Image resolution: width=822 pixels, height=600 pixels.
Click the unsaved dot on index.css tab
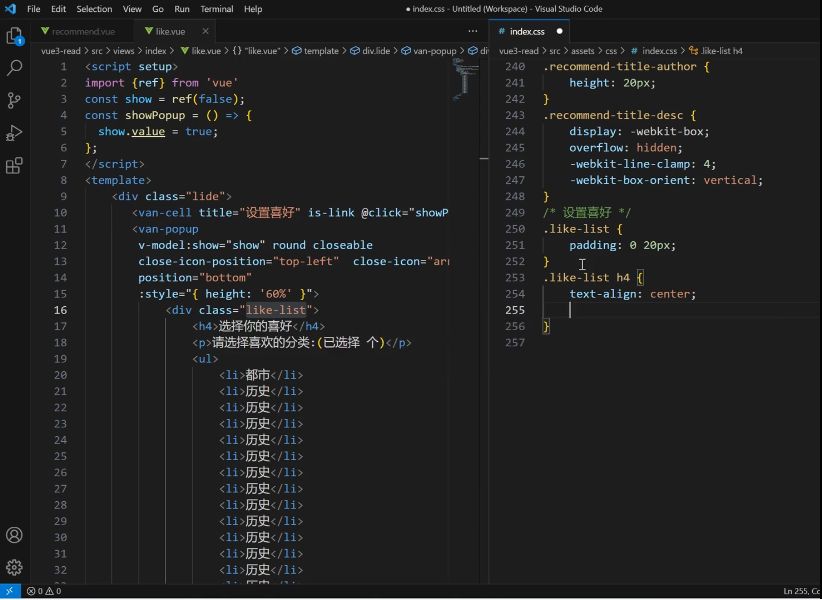[x=559, y=31]
